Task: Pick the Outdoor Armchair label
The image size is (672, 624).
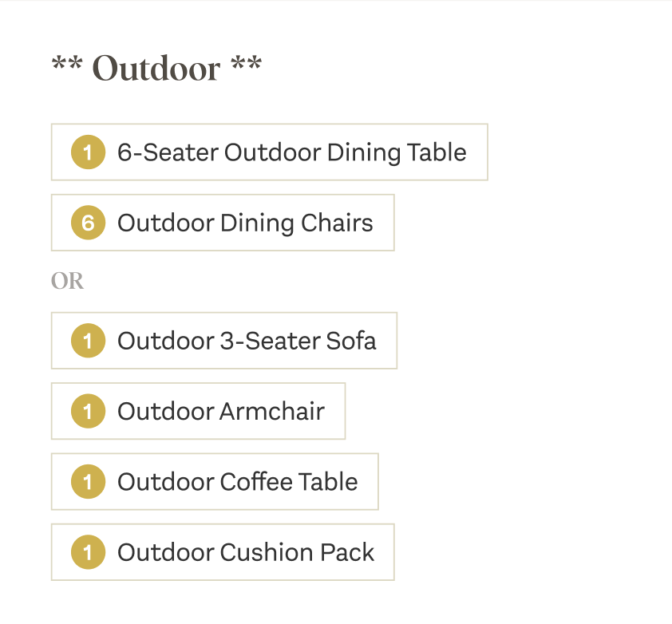Action: (x=221, y=411)
